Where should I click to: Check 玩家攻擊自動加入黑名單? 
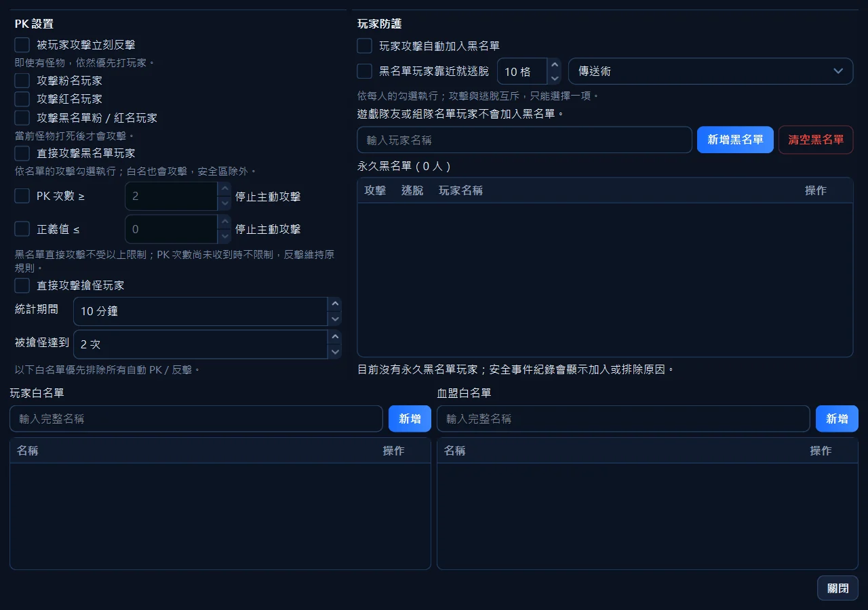[365, 46]
